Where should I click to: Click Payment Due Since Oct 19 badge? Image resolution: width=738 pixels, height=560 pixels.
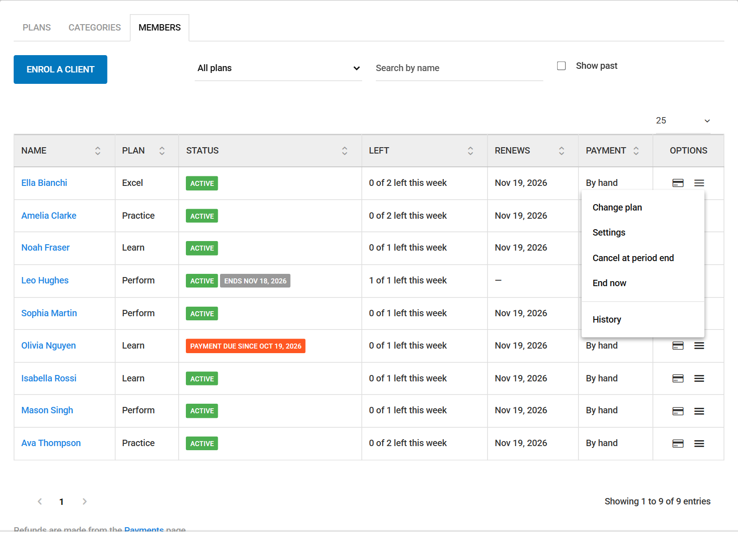point(246,346)
